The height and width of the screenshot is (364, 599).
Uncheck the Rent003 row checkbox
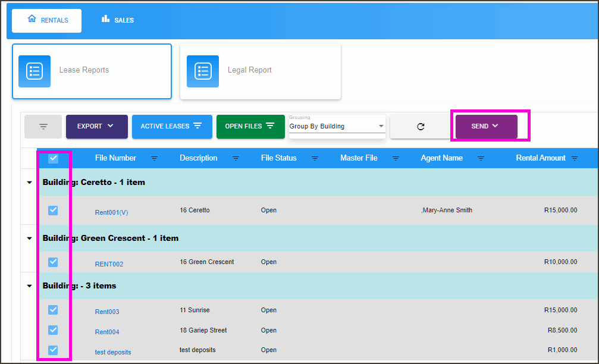coord(53,310)
